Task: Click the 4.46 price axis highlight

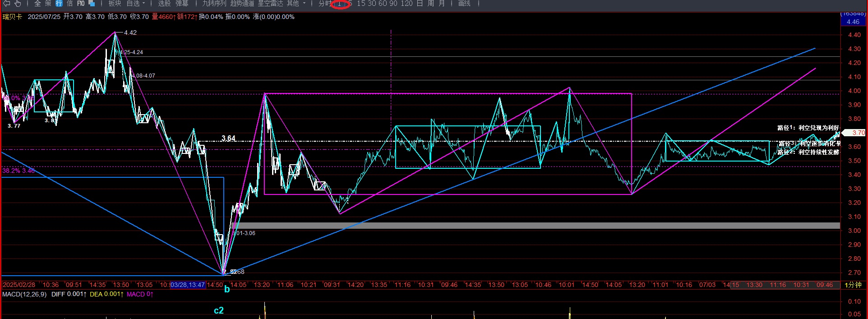Action: [x=853, y=22]
